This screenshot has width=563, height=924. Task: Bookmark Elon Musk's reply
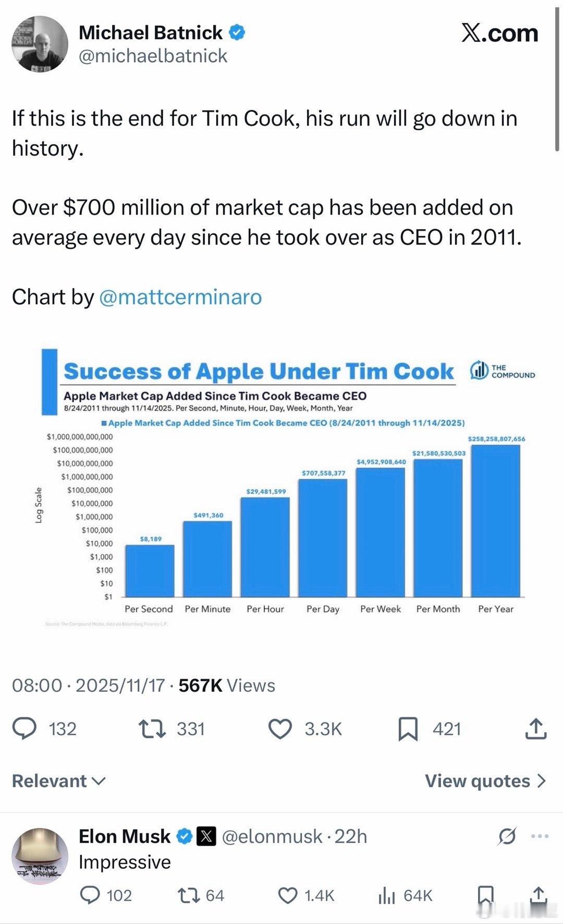point(485,895)
